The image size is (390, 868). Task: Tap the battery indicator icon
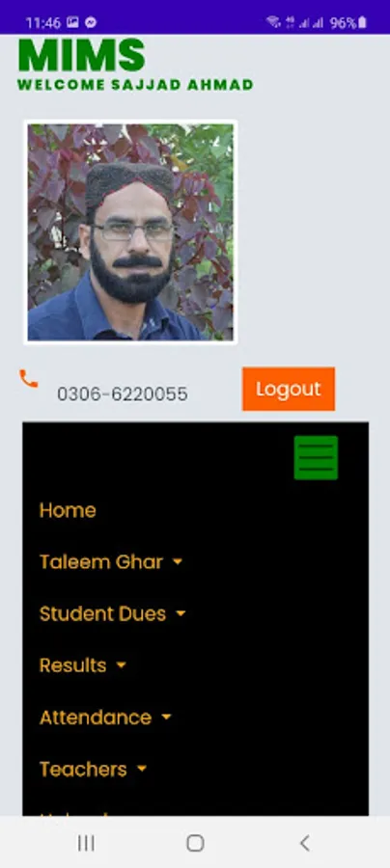[362, 22]
